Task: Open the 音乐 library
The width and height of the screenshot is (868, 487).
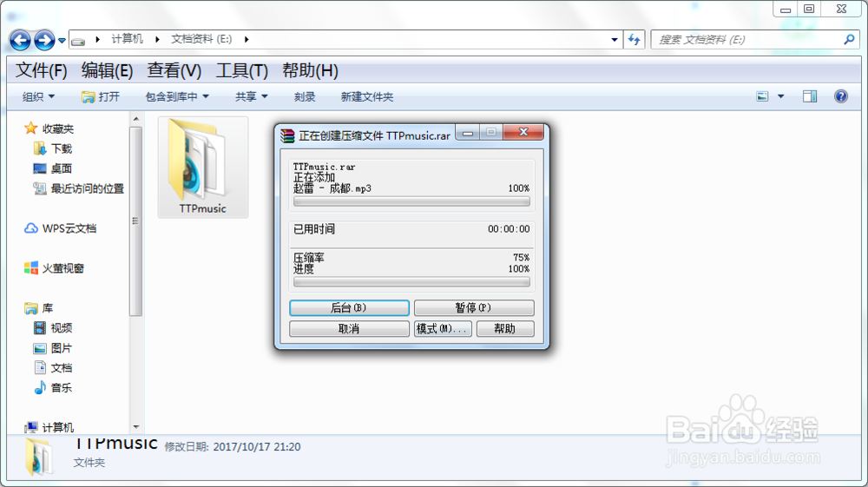Action: pyautogui.click(x=53, y=388)
